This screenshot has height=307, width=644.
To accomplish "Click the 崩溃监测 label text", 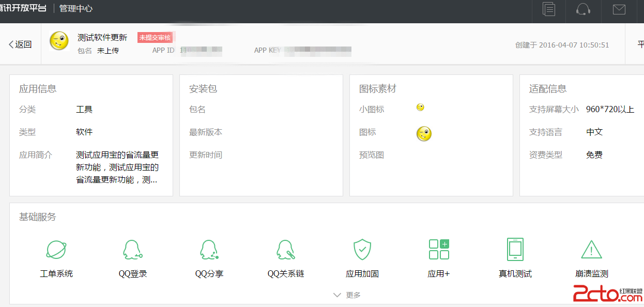I will point(592,274).
